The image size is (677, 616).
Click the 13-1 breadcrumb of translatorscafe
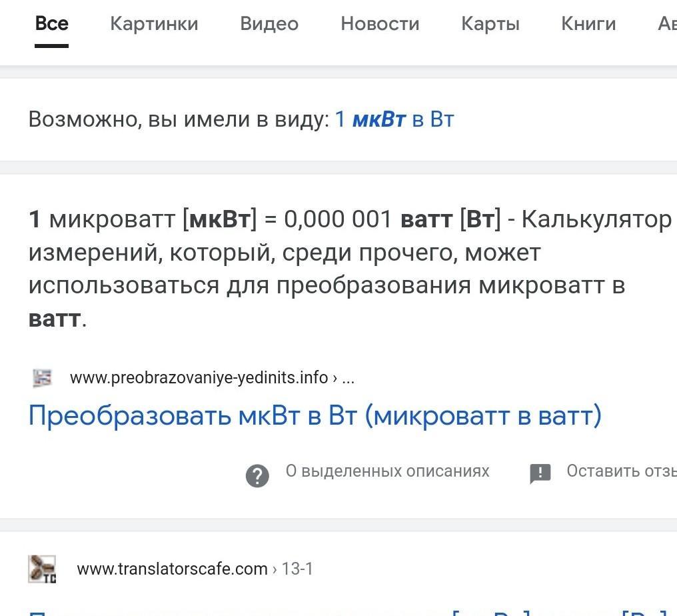[x=297, y=569]
